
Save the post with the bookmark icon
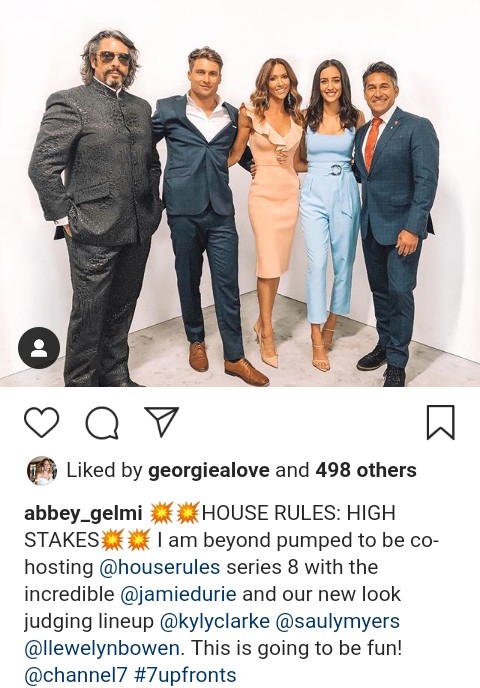(441, 423)
